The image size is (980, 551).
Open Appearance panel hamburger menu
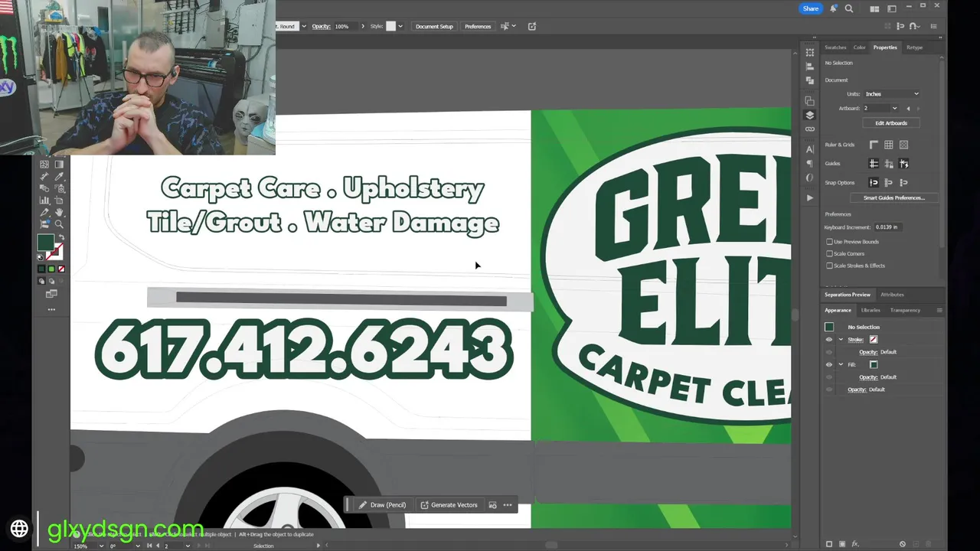[x=939, y=310]
